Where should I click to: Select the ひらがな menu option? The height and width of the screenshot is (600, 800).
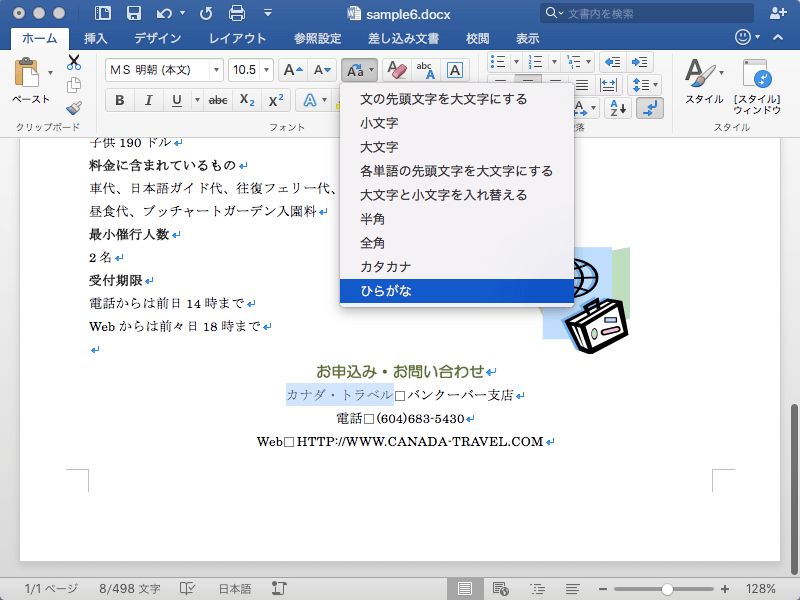pos(457,291)
